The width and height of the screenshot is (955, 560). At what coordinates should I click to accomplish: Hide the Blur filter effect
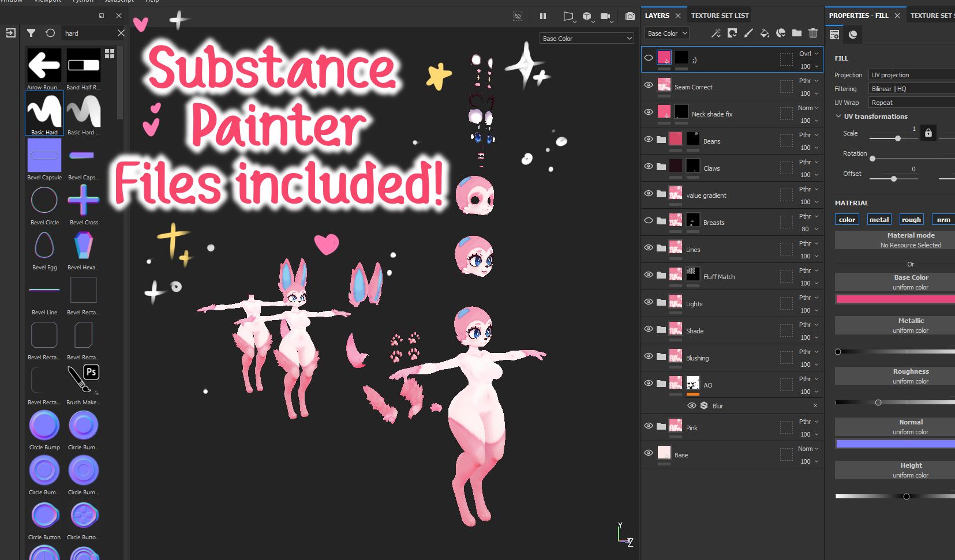click(691, 405)
